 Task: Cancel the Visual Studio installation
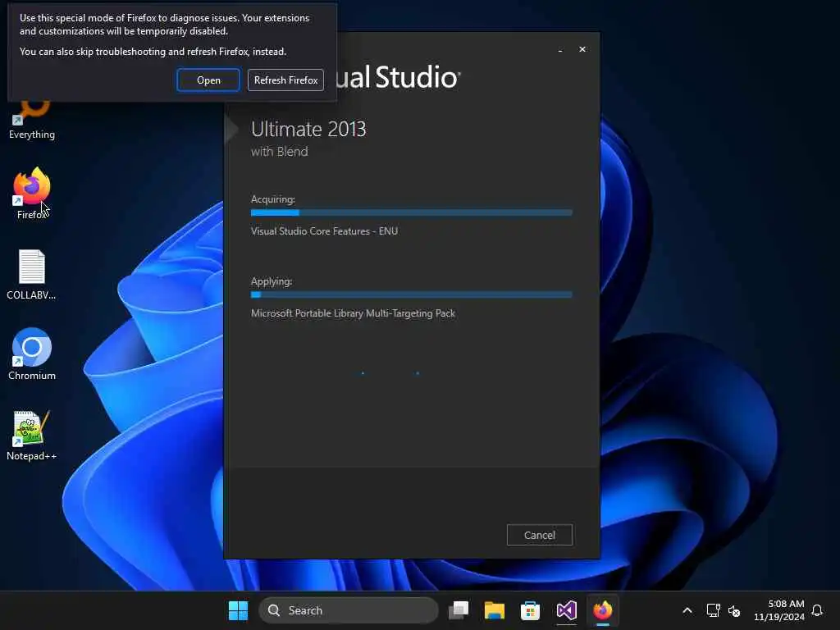click(540, 535)
